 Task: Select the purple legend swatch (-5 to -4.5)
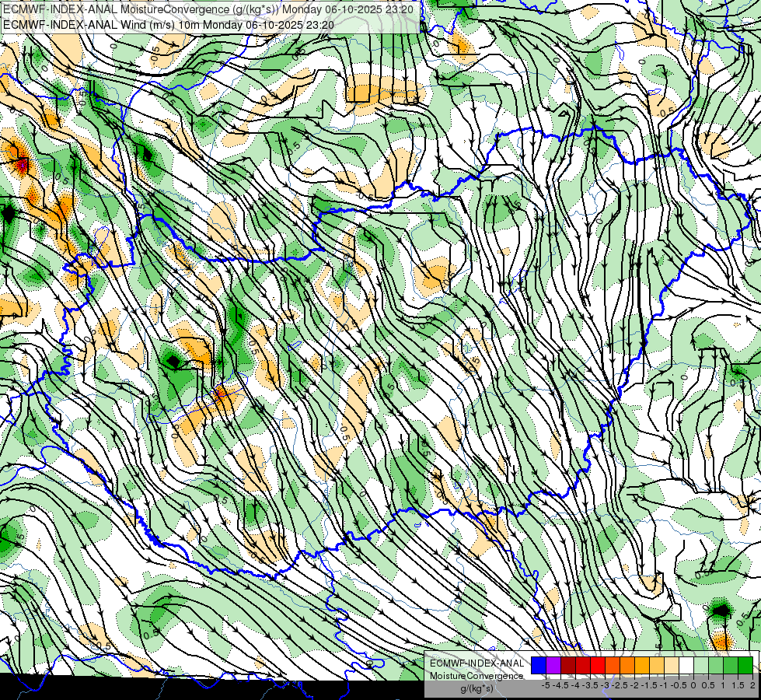coord(553,666)
